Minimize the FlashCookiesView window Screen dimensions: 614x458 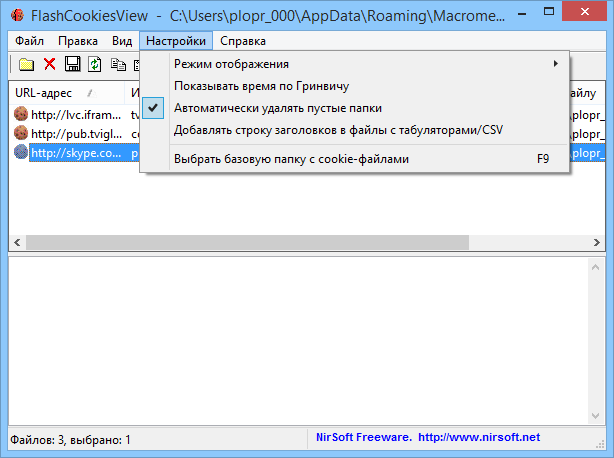(522, 14)
